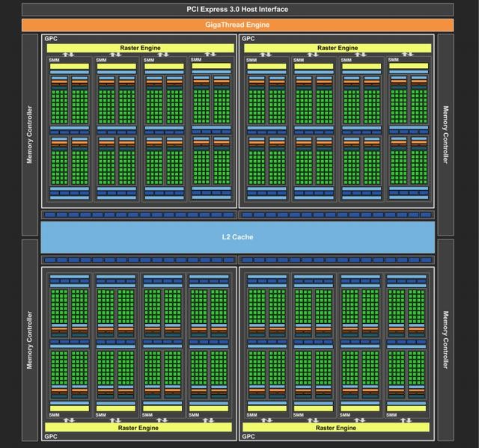
Task: Click the leftmost SMM label in bottom-left GPC
Action: pos(54,415)
